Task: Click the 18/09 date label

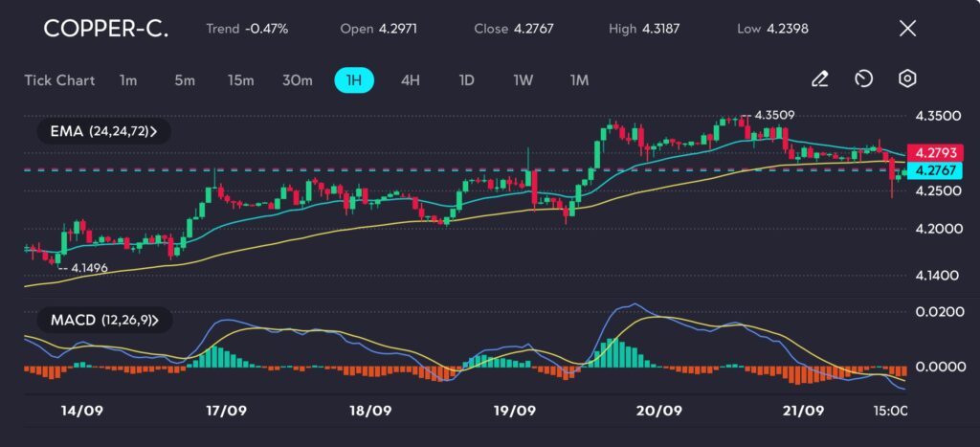Action: [370, 411]
